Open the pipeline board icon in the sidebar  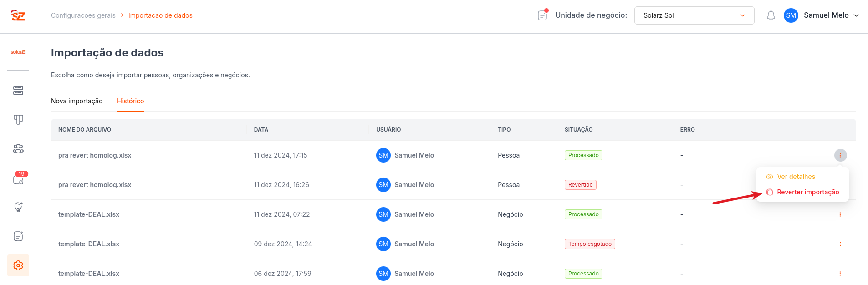click(x=18, y=120)
